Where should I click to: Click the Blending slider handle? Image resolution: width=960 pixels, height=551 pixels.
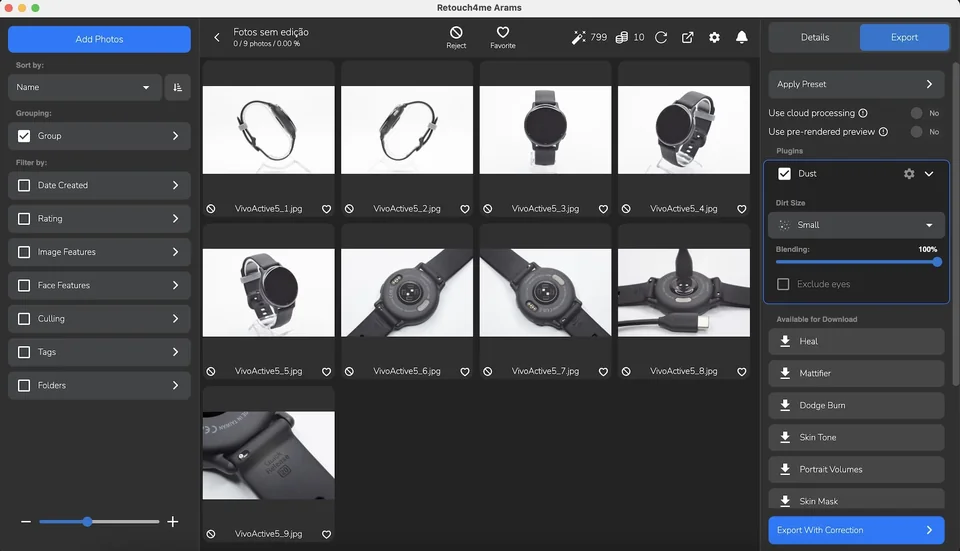pyautogui.click(x=937, y=262)
